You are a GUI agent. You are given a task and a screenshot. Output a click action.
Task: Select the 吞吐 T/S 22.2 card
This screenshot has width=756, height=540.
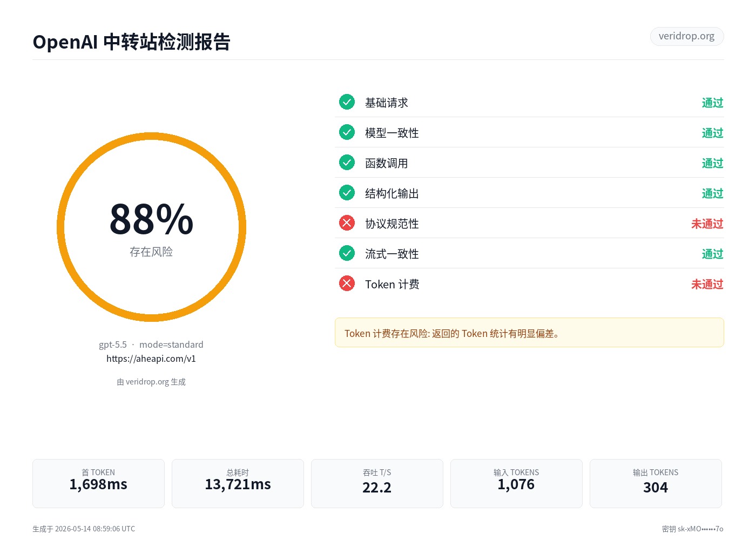[x=377, y=483]
